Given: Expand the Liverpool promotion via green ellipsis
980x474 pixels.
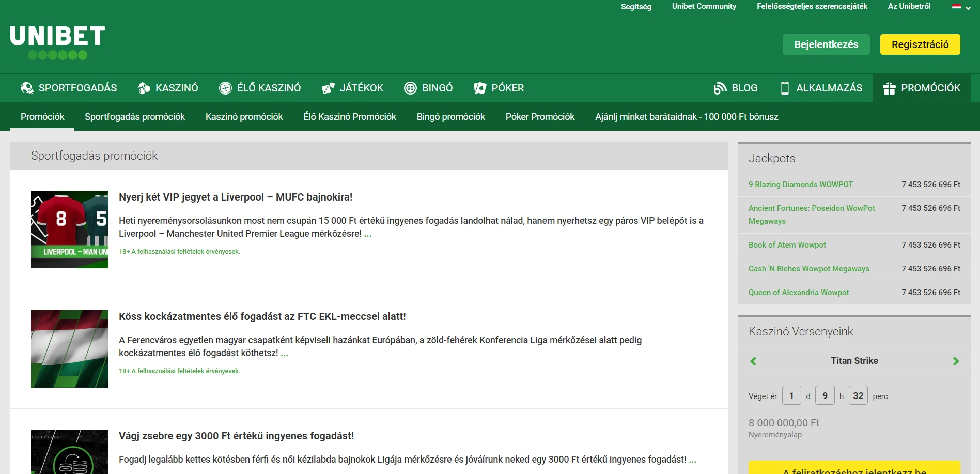Looking at the screenshot, I should [368, 235].
